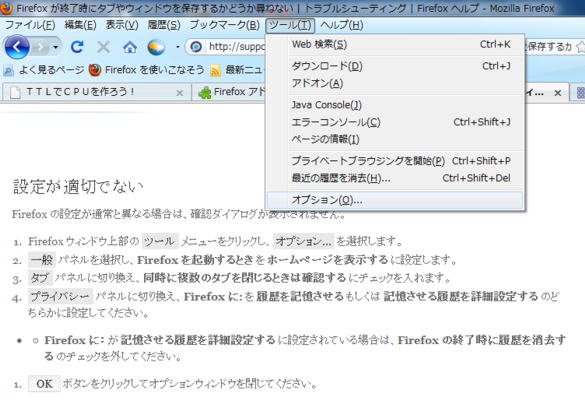Click the site identity icon in the address bar
Screen dimensions: 585x400
pyautogui.click(x=196, y=47)
